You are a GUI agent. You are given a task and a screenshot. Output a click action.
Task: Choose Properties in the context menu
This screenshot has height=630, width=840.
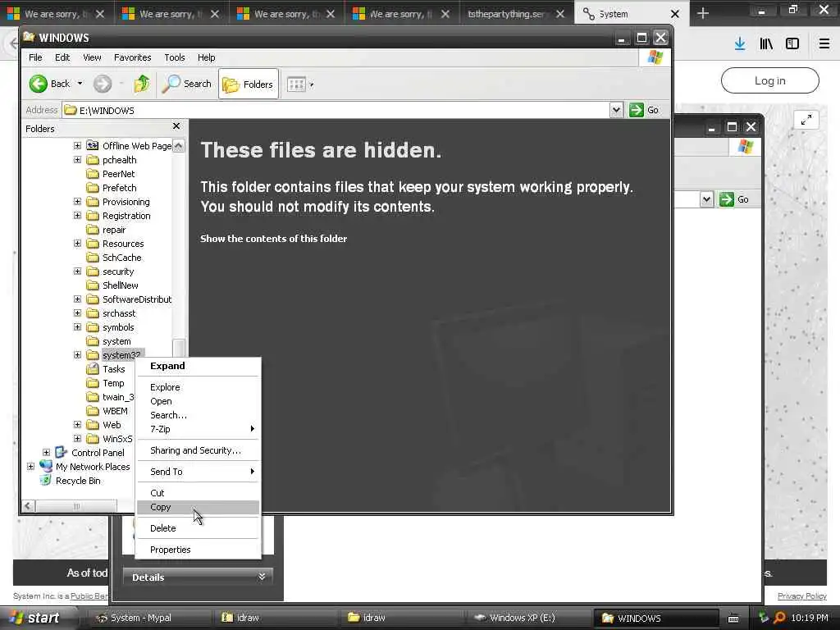pyautogui.click(x=198, y=550)
